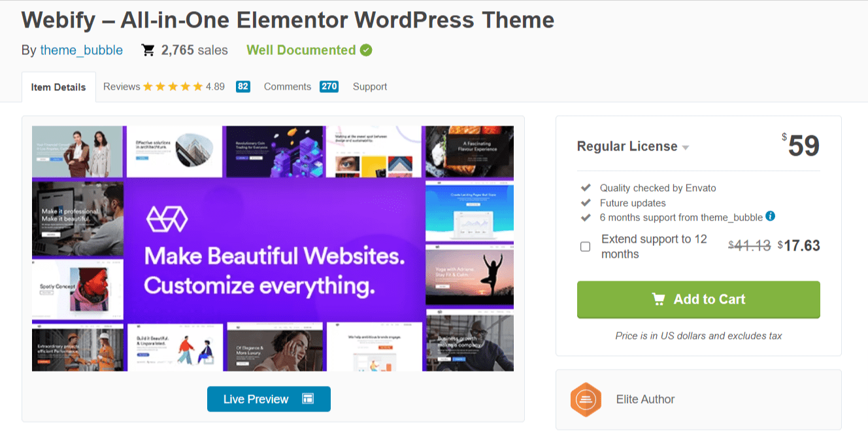The image size is (868, 437).
Task: Click the Elite Author hexagon badge
Action: pos(586,399)
